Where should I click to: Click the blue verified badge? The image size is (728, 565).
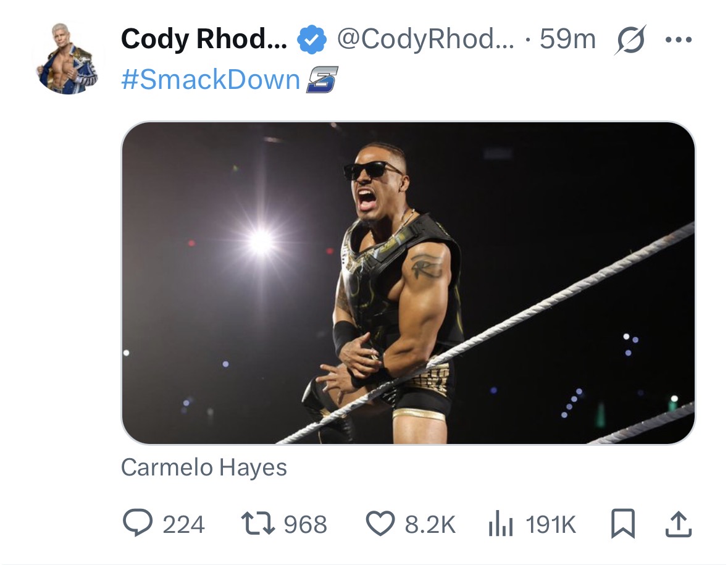coord(312,41)
